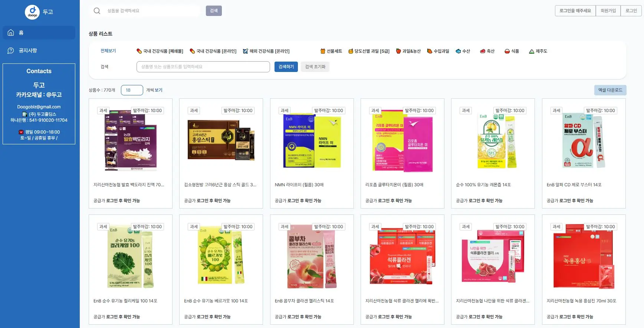Open the 알파 CD 제로 부스터 product image
This screenshot has width=644, height=328.
tap(584, 141)
